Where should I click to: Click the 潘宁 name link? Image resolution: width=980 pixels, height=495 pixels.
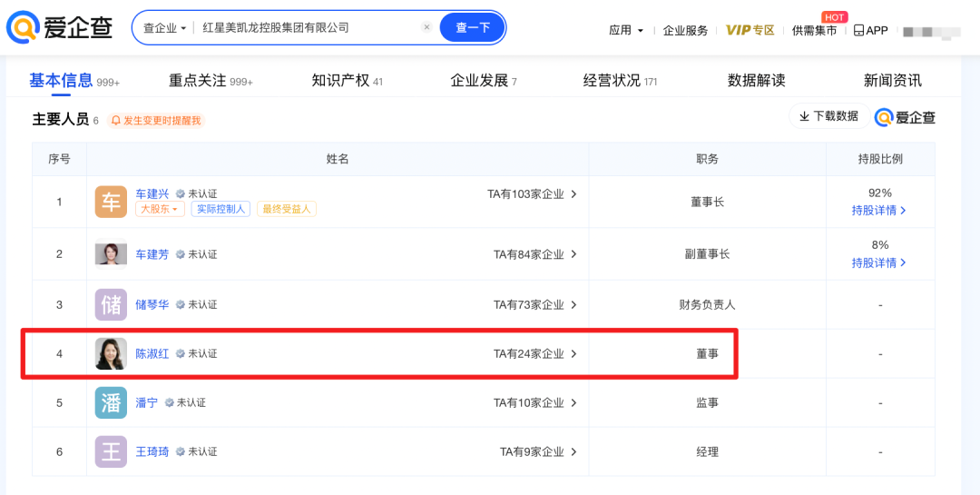147,402
